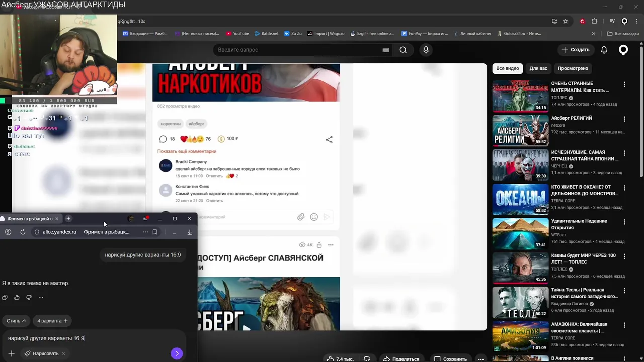This screenshot has height=362, width=644.
Task: Click the YouTube search input field
Action: [297, 50]
